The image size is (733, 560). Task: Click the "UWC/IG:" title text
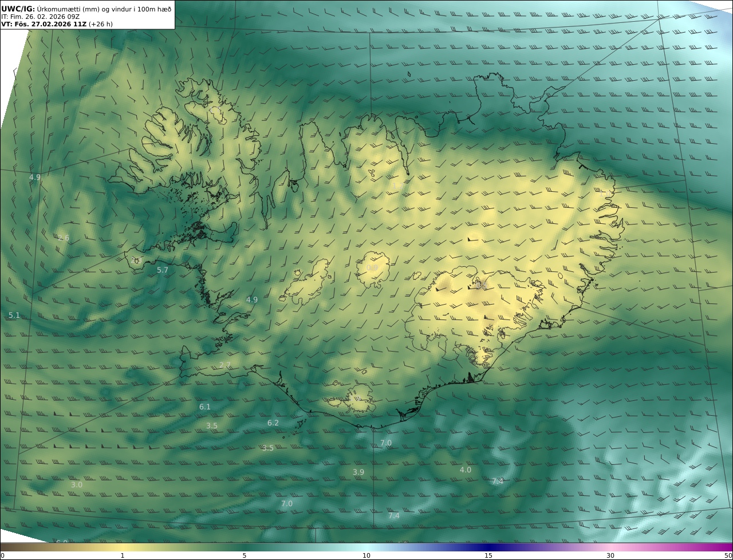(18, 9)
